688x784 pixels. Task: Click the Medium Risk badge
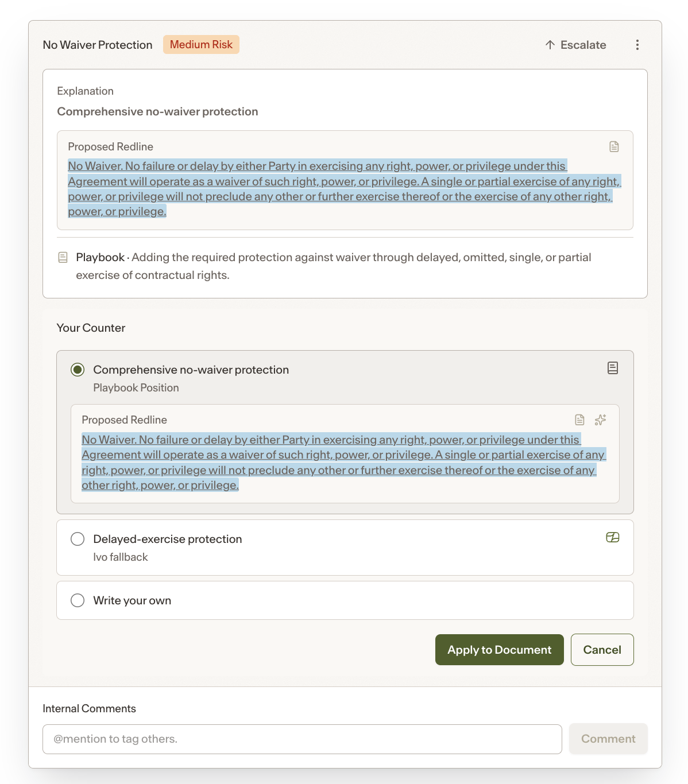pos(201,45)
